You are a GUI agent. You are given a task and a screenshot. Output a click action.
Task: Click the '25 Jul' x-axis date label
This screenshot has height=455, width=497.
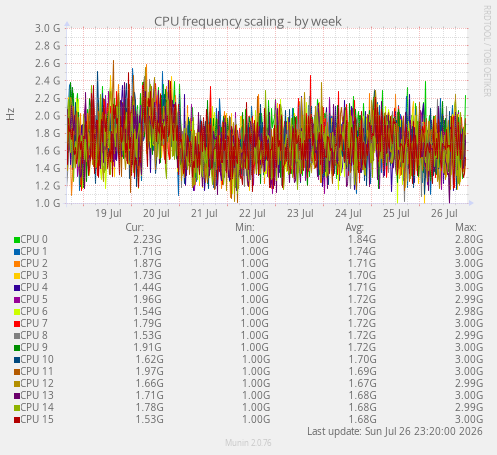(396, 213)
